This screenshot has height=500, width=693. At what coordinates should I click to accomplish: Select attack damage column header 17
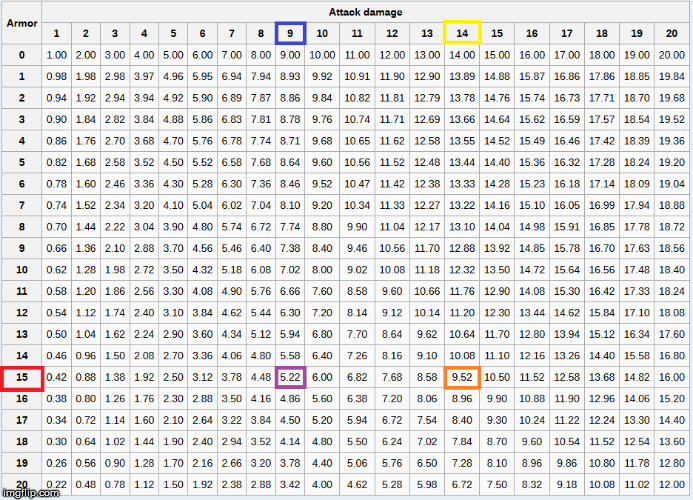pos(566,33)
